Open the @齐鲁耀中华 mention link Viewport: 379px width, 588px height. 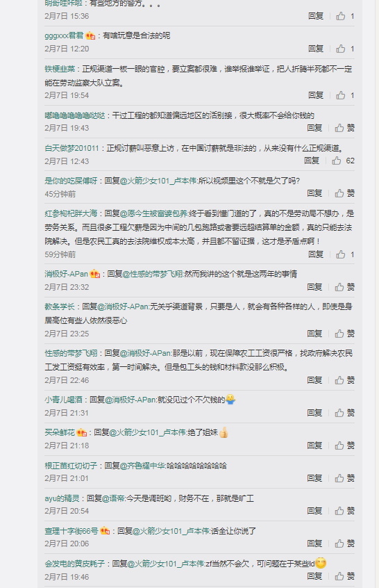[143, 466]
